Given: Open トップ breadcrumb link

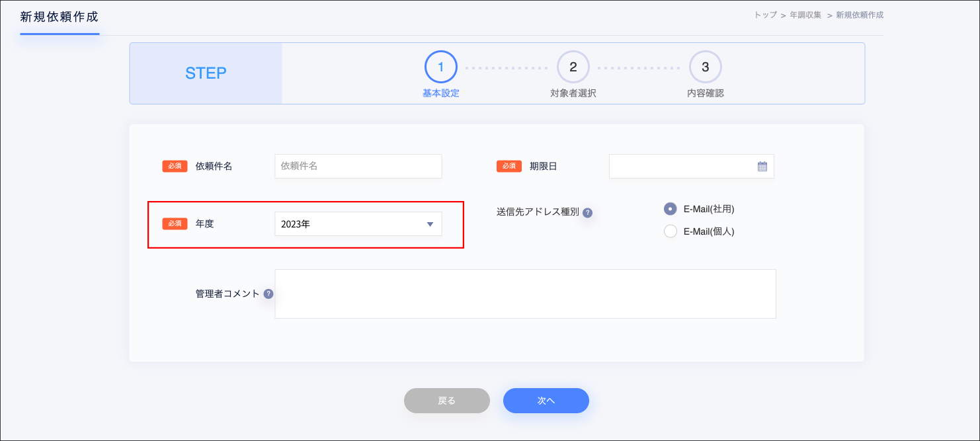Looking at the screenshot, I should (x=766, y=15).
